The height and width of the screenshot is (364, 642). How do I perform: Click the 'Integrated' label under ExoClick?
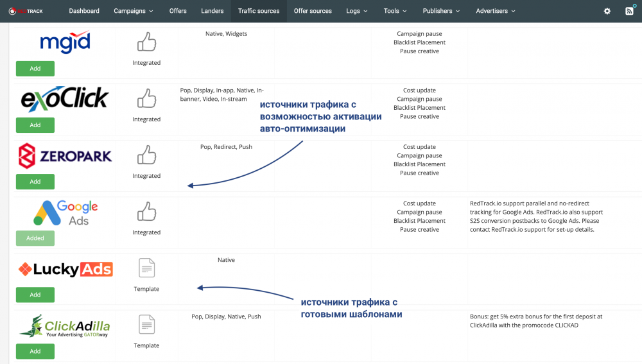[x=146, y=119]
